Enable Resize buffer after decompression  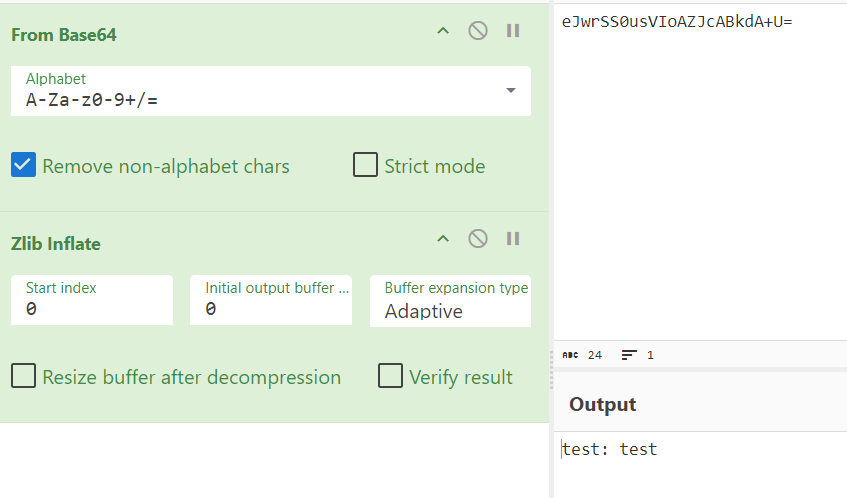point(23,375)
